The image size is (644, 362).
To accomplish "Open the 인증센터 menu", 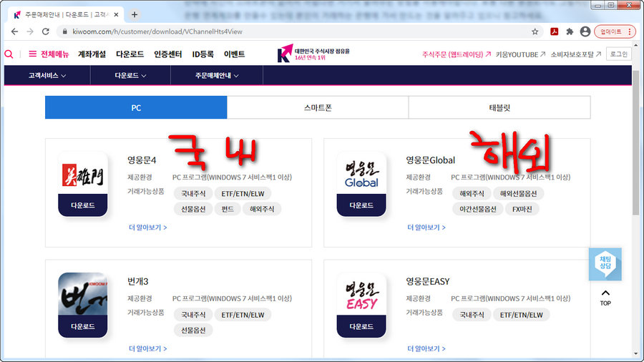I will [x=168, y=54].
